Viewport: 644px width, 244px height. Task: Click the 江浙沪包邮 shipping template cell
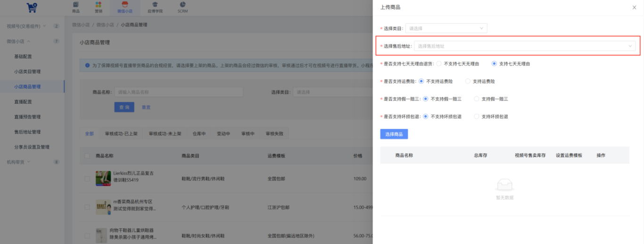coord(279,207)
